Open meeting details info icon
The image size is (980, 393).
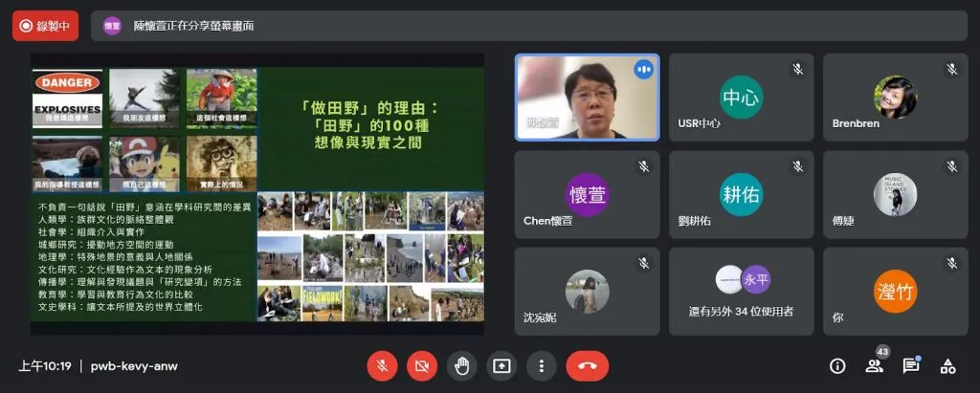tap(837, 365)
